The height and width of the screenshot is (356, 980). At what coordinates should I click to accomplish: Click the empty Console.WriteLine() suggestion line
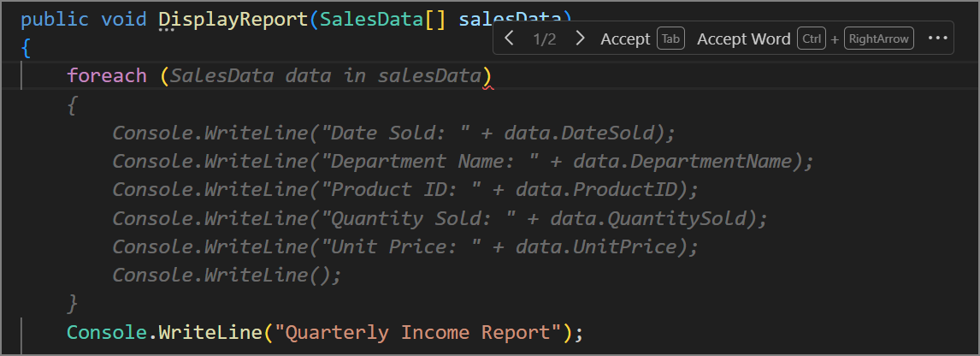[x=227, y=276]
